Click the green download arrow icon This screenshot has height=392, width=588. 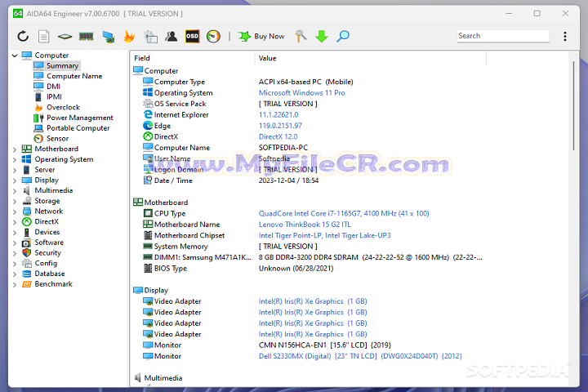(322, 37)
